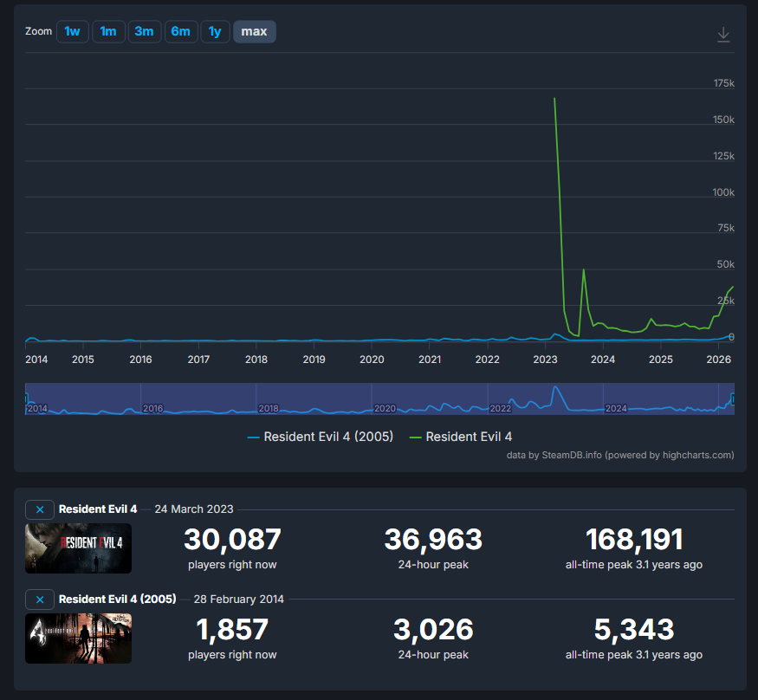The width and height of the screenshot is (758, 700).
Task: Click the 30,087 players right now value
Action: pyautogui.click(x=232, y=540)
